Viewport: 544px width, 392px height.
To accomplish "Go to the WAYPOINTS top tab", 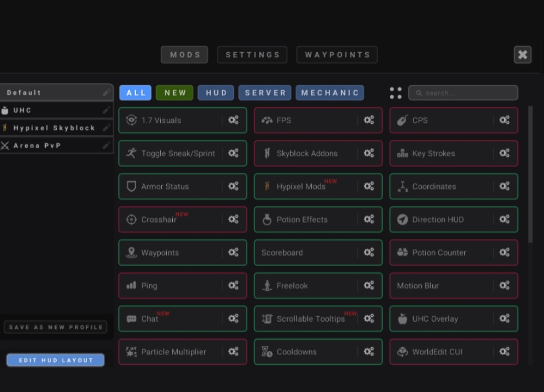I will 337,55.
